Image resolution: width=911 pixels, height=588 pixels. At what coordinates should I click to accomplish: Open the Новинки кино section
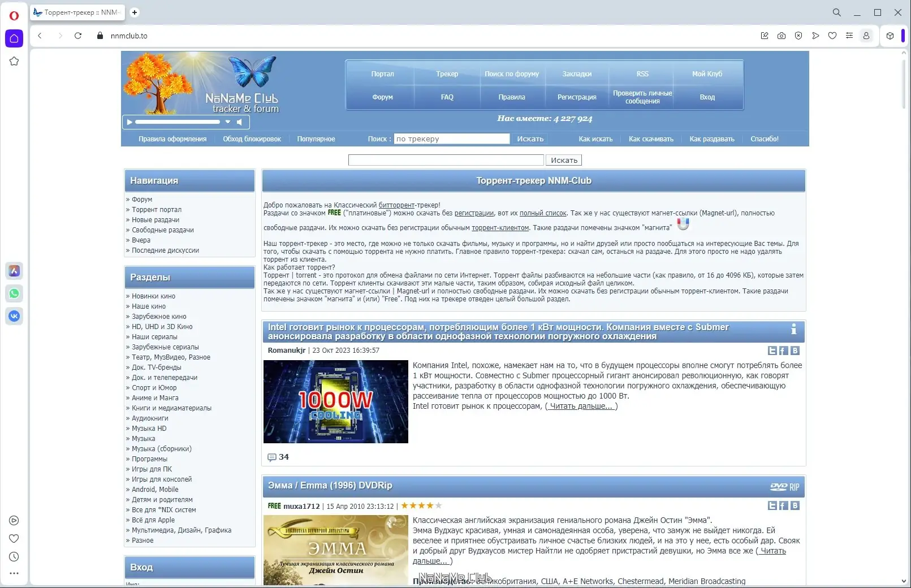153,296
